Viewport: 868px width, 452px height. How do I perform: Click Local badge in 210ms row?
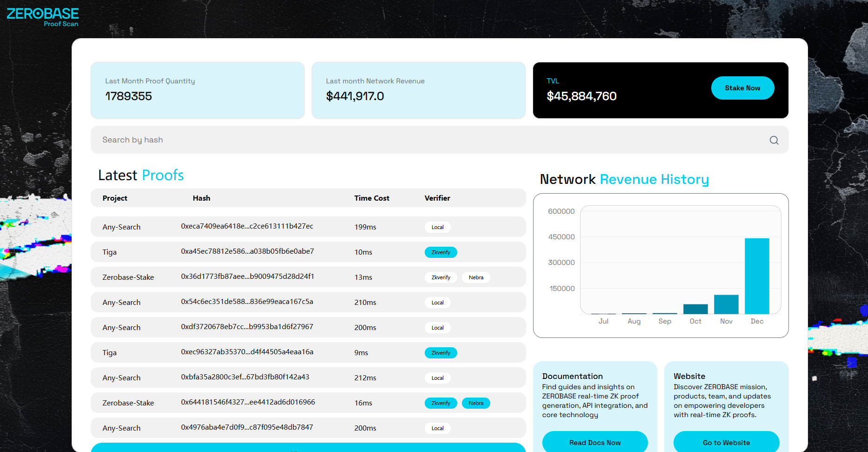point(437,303)
